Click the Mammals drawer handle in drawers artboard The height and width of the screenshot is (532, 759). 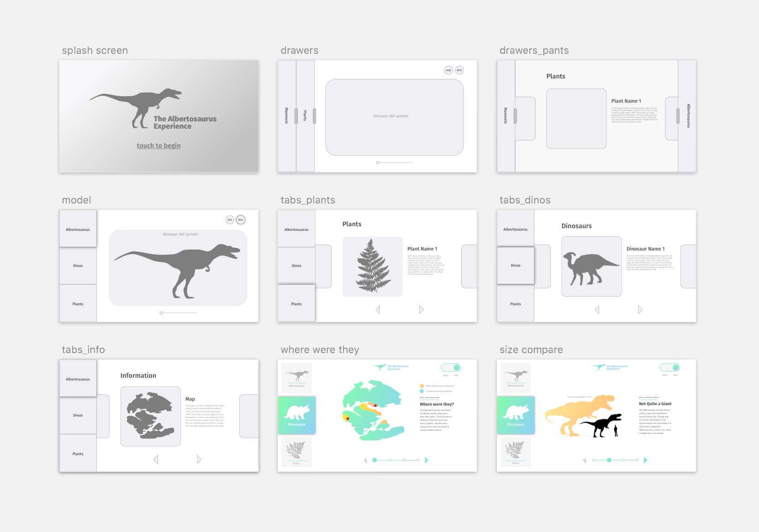tap(296, 116)
